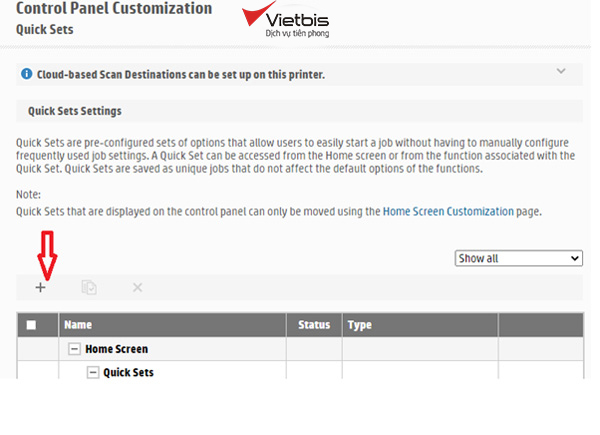Select the Home Screen row label
Image resolution: width=600 pixels, height=435 pixels.
(116, 349)
